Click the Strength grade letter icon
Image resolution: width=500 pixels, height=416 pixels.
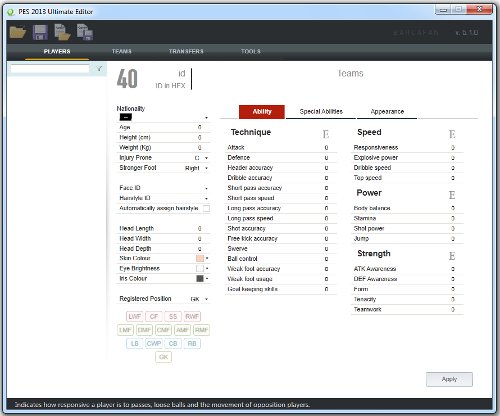point(452,256)
